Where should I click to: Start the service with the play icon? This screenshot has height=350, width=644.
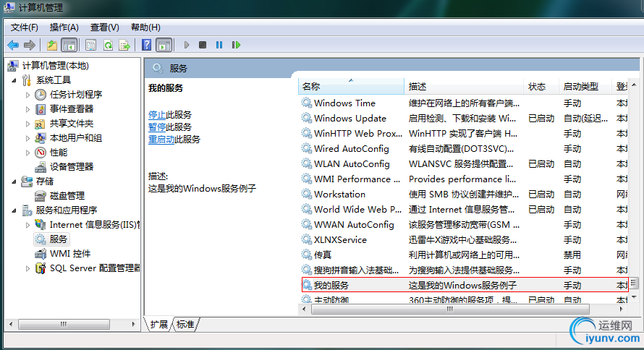[x=187, y=45]
